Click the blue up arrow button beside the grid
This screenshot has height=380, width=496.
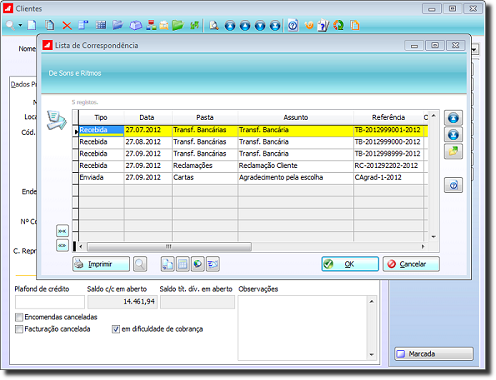click(x=453, y=118)
